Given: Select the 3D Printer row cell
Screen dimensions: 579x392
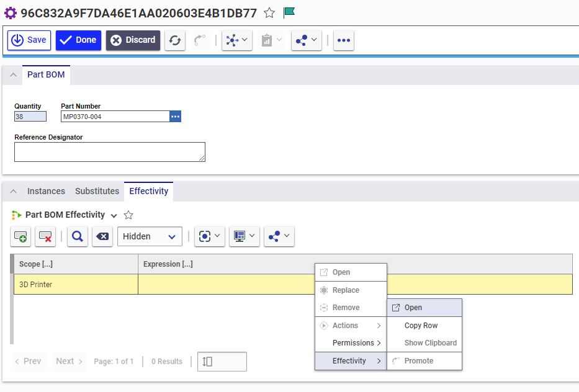Looking at the screenshot, I should 76,285.
